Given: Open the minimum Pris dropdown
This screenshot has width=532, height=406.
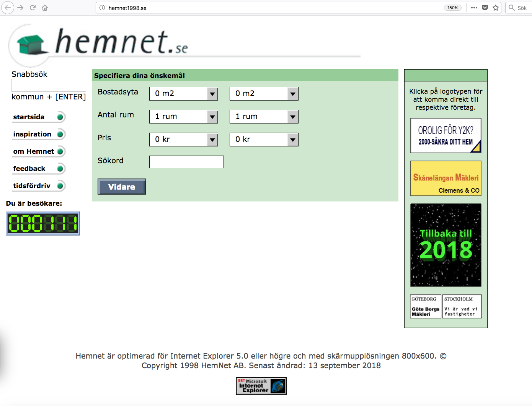Looking at the screenshot, I should pyautogui.click(x=183, y=140).
